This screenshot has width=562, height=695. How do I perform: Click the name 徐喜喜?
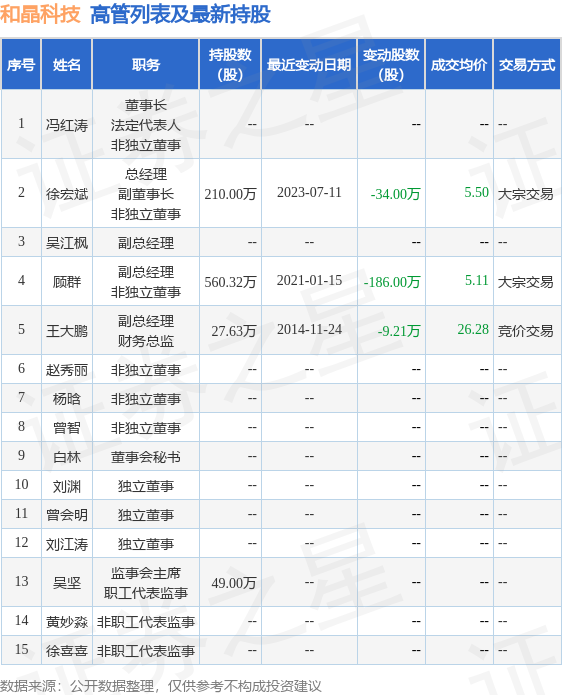pos(67,651)
